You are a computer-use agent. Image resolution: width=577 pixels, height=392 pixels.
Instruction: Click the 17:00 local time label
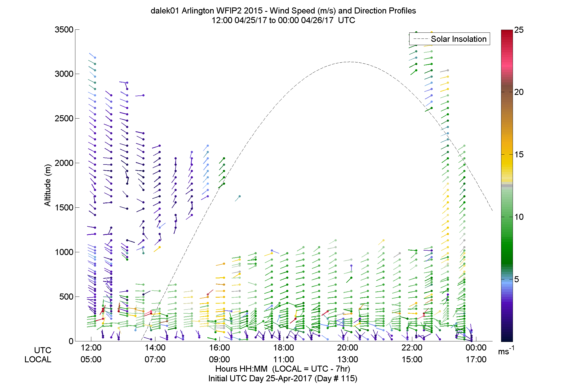point(476,360)
